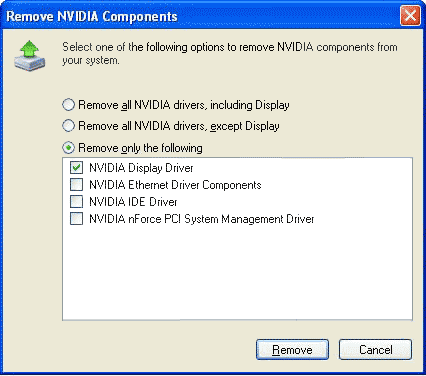The width and height of the screenshot is (426, 376).
Task: Enable NVIDIA nForce PCI System Management Driver checkbox
Action: pos(76,219)
